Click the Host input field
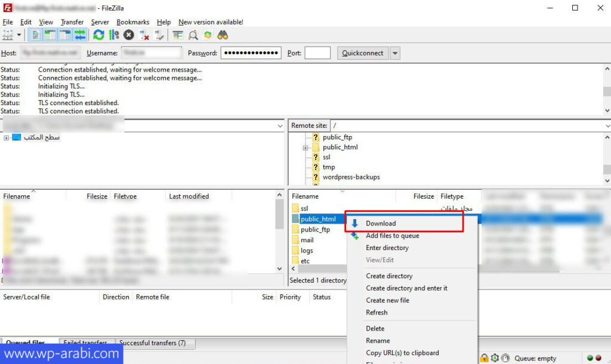 point(51,53)
